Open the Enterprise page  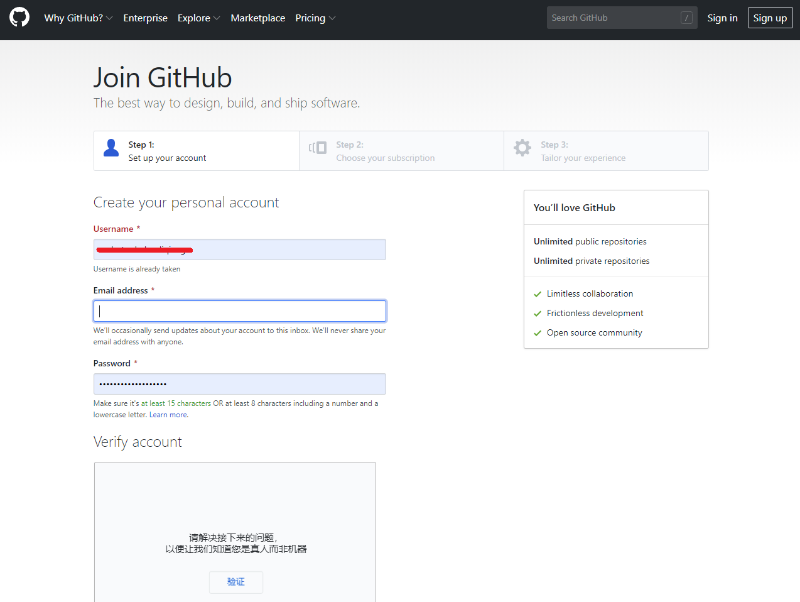tap(145, 18)
